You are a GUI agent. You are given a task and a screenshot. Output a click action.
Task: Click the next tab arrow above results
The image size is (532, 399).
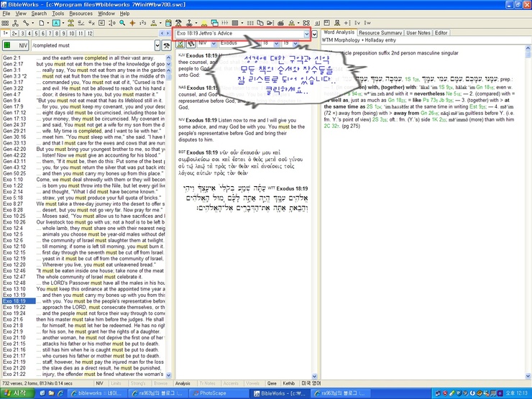(168, 33)
